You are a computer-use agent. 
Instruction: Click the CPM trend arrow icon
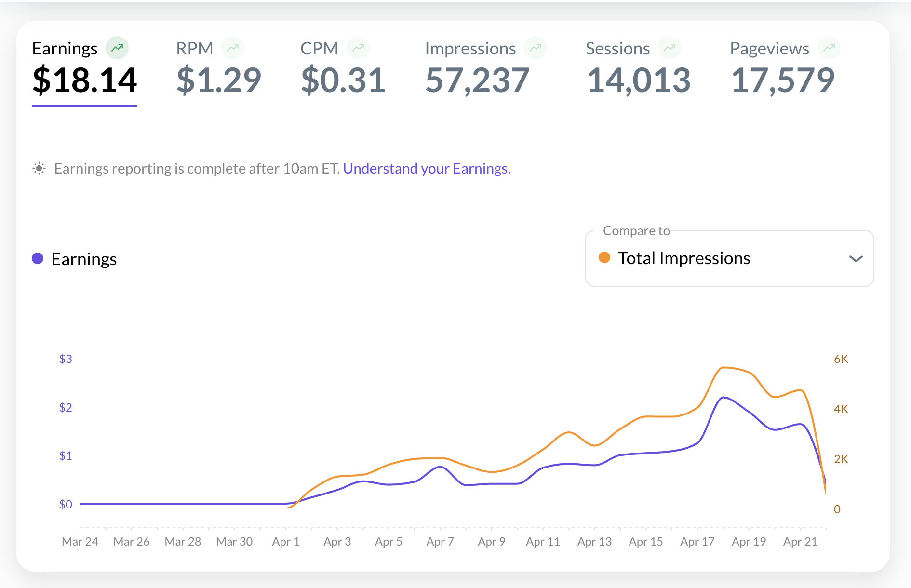(x=358, y=48)
